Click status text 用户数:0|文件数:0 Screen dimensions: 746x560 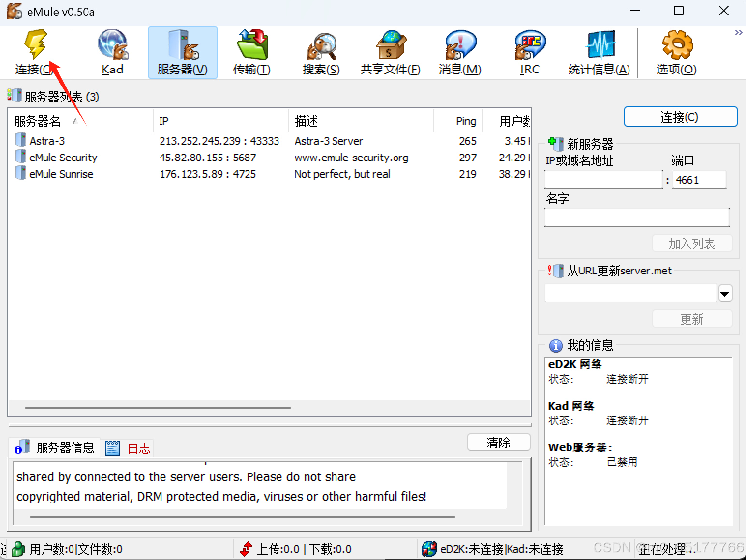76,549
